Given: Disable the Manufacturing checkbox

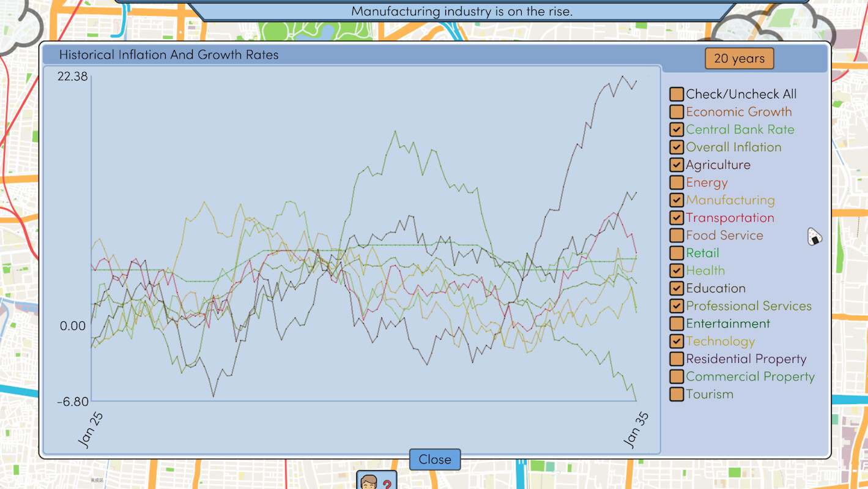Looking at the screenshot, I should coord(677,200).
